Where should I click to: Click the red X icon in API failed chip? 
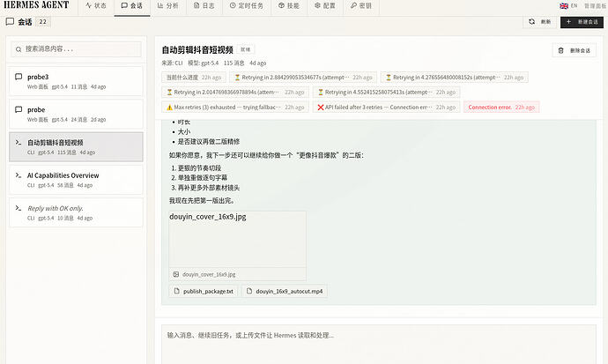(x=320, y=108)
